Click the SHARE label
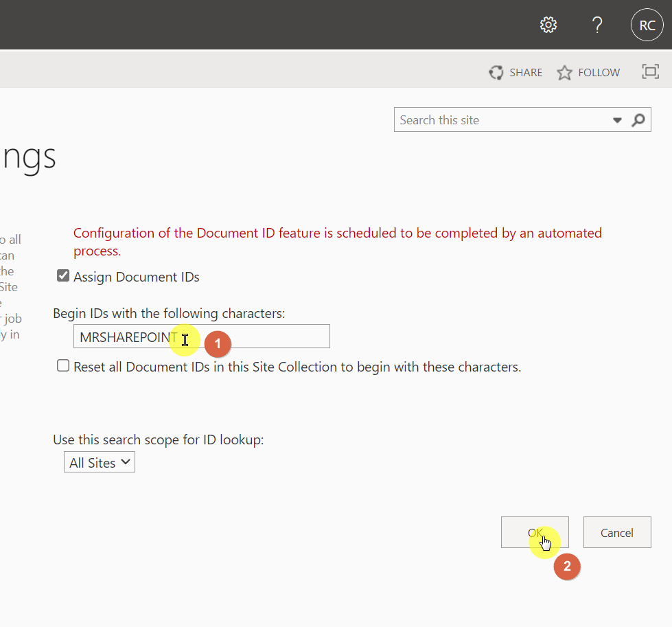 526,73
